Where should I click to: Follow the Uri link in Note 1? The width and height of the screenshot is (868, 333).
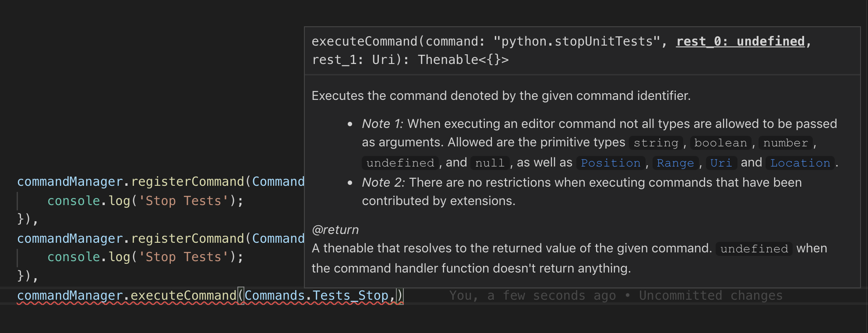click(x=721, y=163)
